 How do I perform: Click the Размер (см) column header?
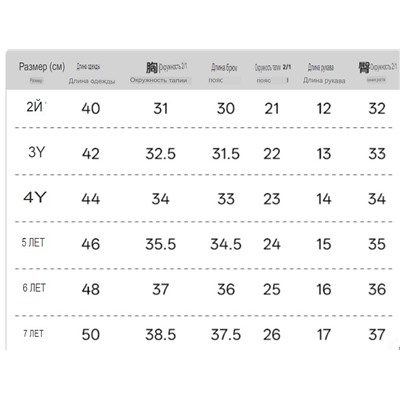[42, 67]
